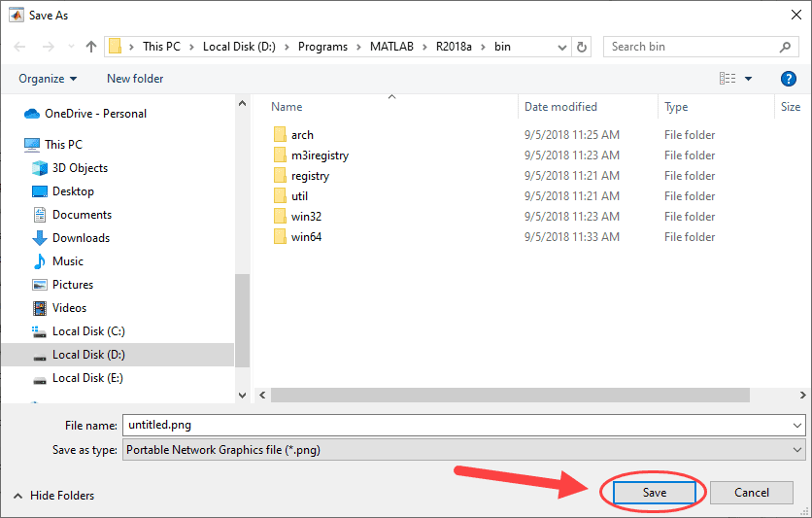Select the arch folder
The height and width of the screenshot is (518, 812).
[x=302, y=135]
